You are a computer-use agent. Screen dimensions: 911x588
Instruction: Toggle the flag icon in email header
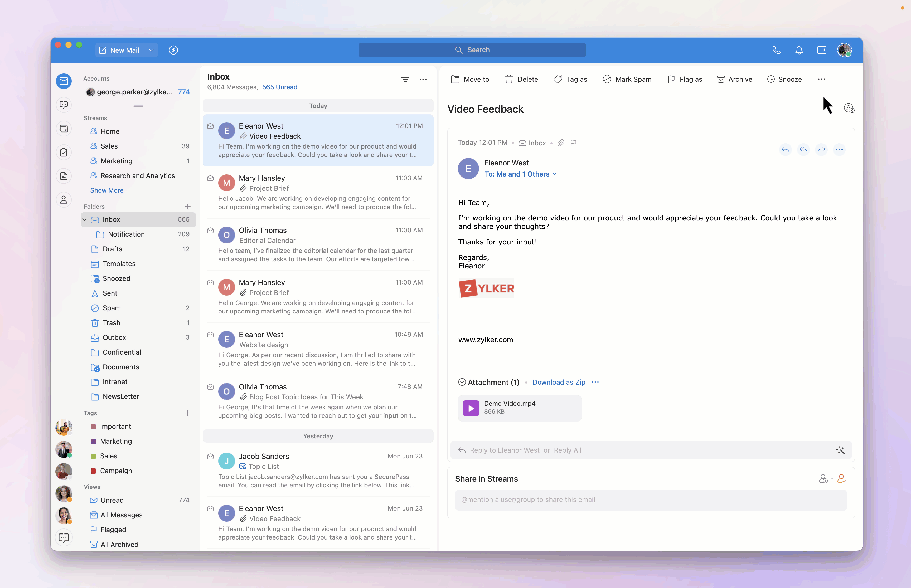(x=573, y=143)
